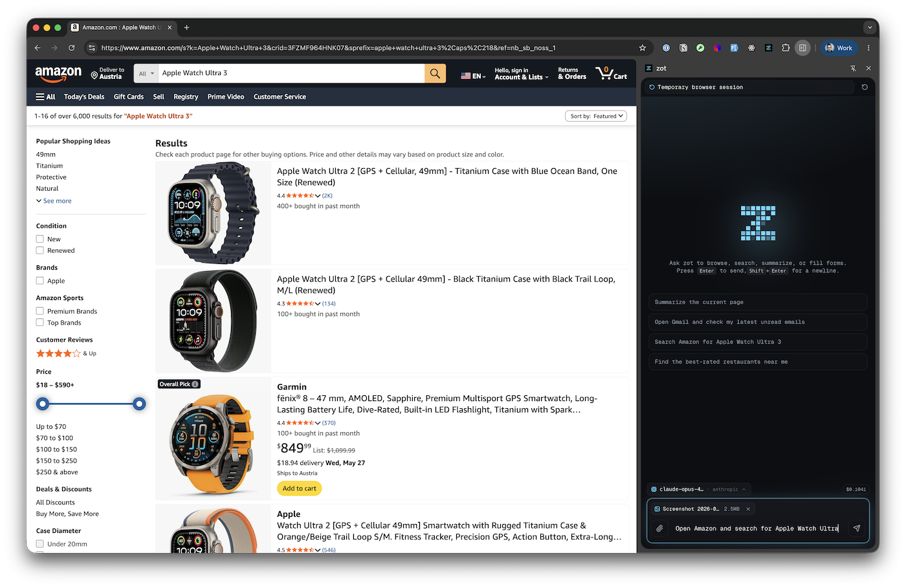Open the Chrome three-dot menu
906x588 pixels.
pyautogui.click(x=868, y=48)
